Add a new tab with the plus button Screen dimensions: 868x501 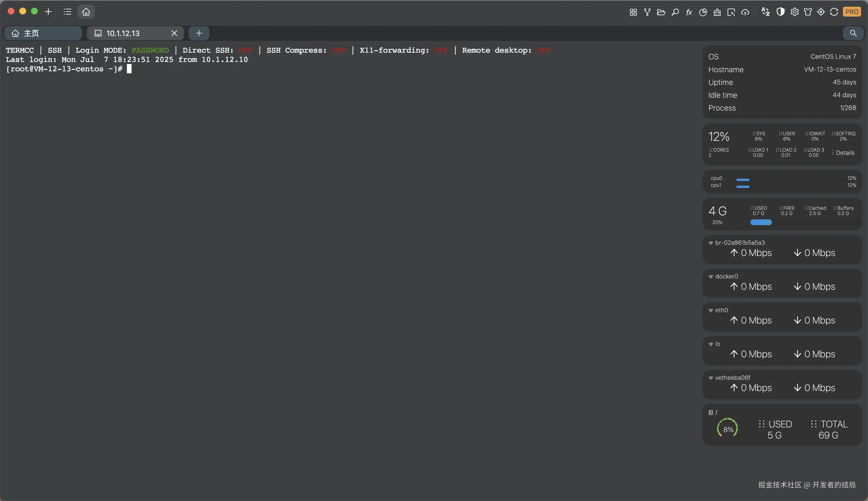[199, 33]
